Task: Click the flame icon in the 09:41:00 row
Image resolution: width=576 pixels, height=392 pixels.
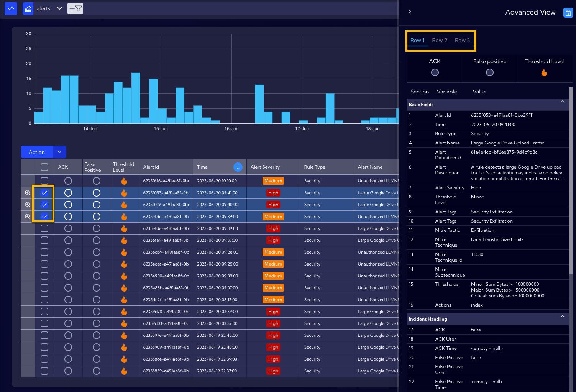Action: (x=124, y=193)
